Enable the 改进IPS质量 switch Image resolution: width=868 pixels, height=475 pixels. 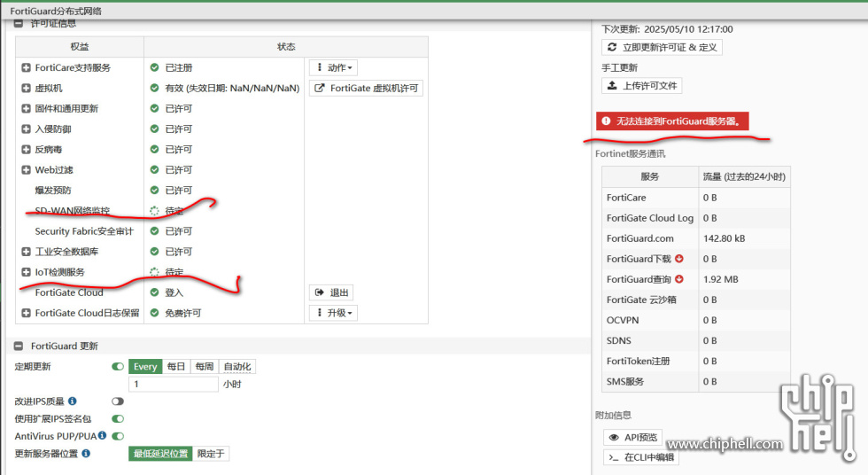coord(118,401)
